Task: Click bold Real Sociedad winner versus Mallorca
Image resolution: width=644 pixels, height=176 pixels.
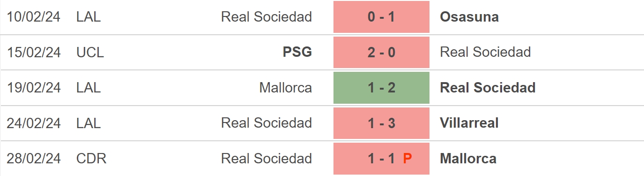Action: coord(488,88)
